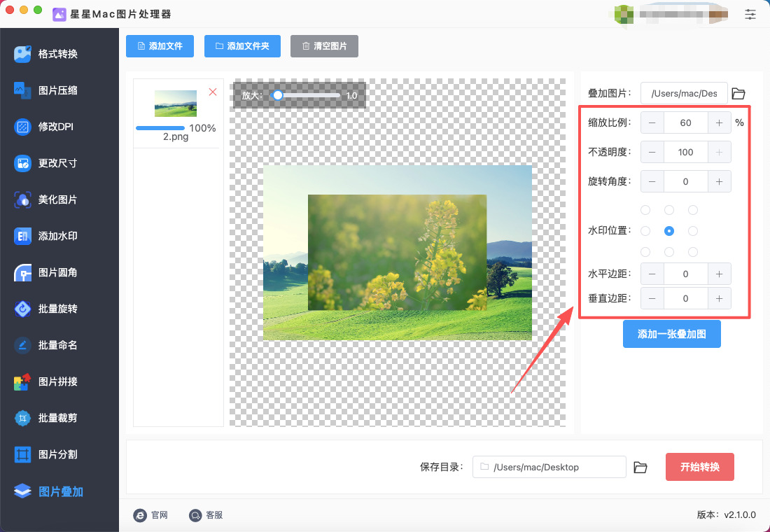Click the 添加文件 button
Image resolution: width=770 pixels, height=532 pixels.
click(x=160, y=46)
